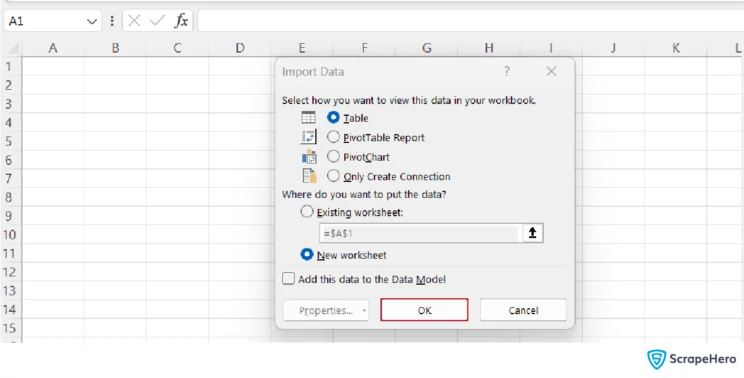Click the Select All corner triangle
This screenshot has width=744, height=378.
[x=13, y=49]
